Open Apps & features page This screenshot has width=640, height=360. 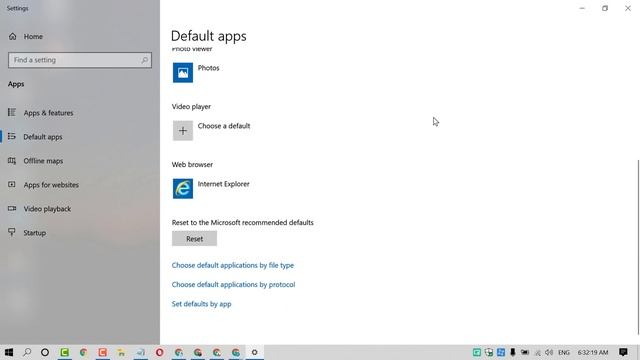(48, 113)
